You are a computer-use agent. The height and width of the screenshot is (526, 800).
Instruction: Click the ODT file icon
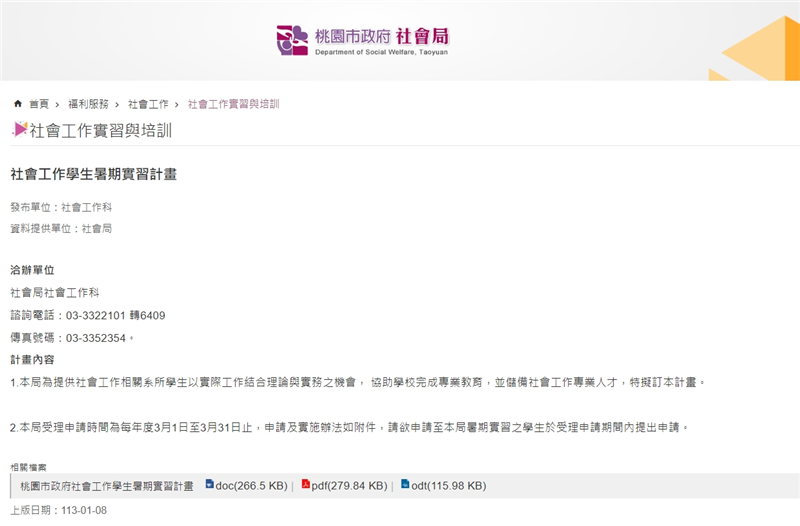[405, 484]
